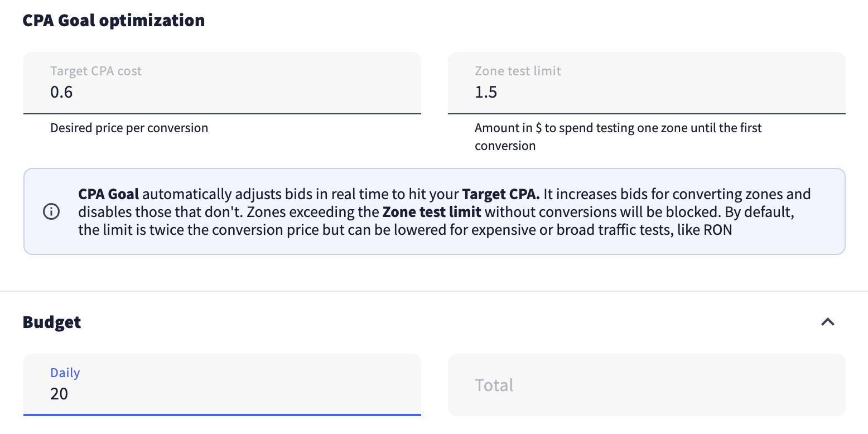Click the 1.5 value in Zone test limit
The width and height of the screenshot is (868, 434).
486,92
